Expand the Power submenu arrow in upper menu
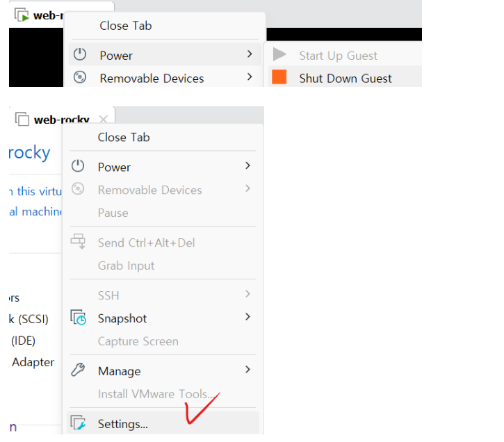Image resolution: width=504 pixels, height=442 pixels. 250,54
